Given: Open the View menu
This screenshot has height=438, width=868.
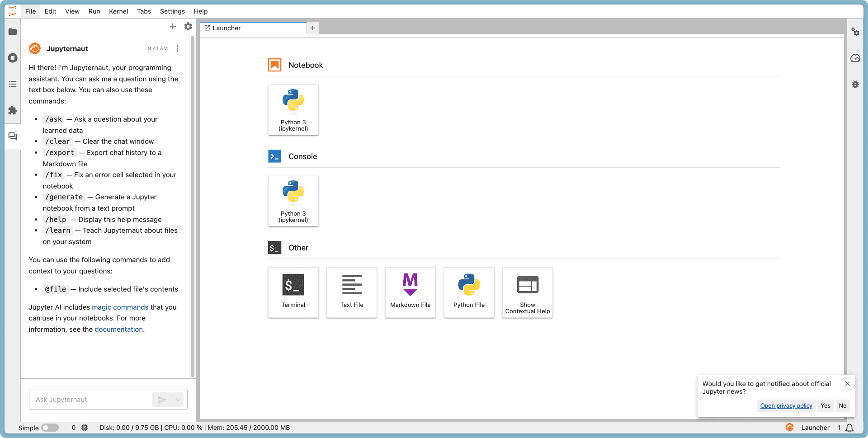Looking at the screenshot, I should 72,11.
